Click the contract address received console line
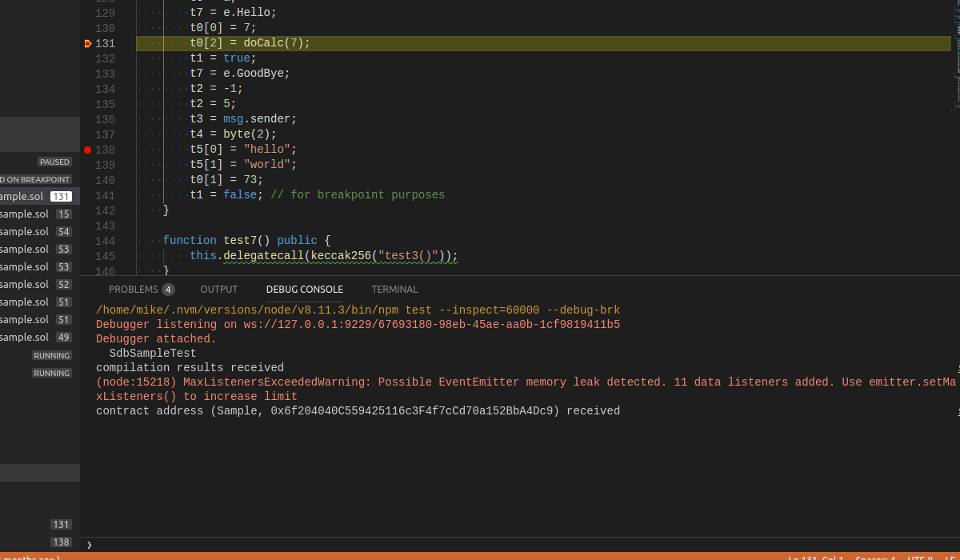 click(x=358, y=411)
